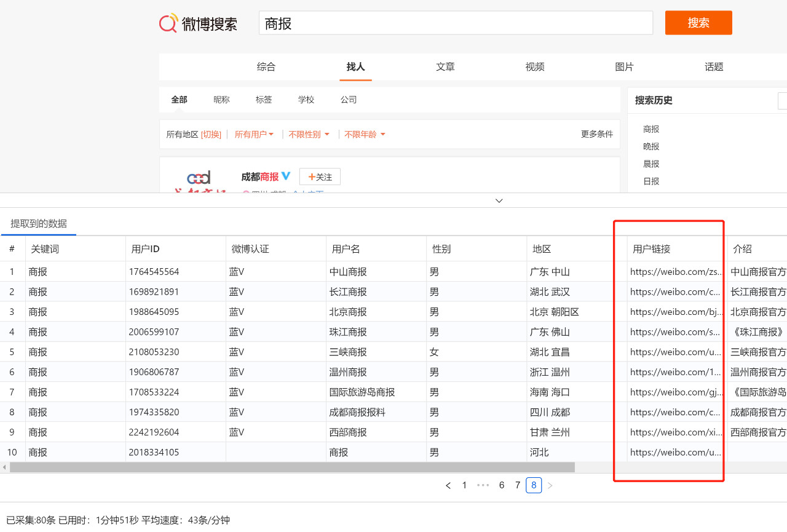Select the 蓝V cell in 西部商报 row

pyautogui.click(x=276, y=432)
